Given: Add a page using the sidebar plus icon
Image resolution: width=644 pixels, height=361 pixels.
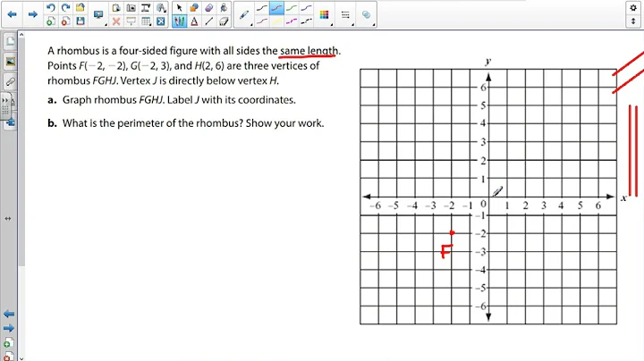Looking at the screenshot, I should [9, 343].
